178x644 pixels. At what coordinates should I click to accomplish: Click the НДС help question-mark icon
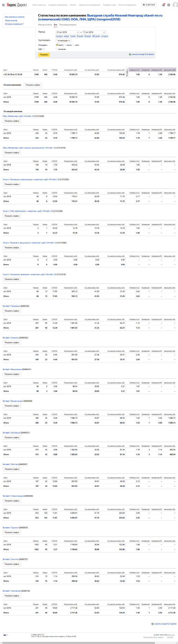click(44, 49)
